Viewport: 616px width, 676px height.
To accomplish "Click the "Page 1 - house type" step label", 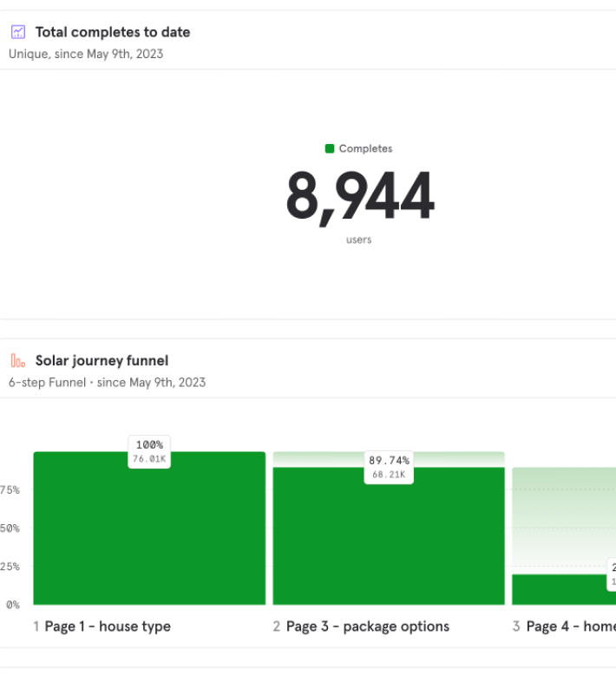I will coord(108,627).
